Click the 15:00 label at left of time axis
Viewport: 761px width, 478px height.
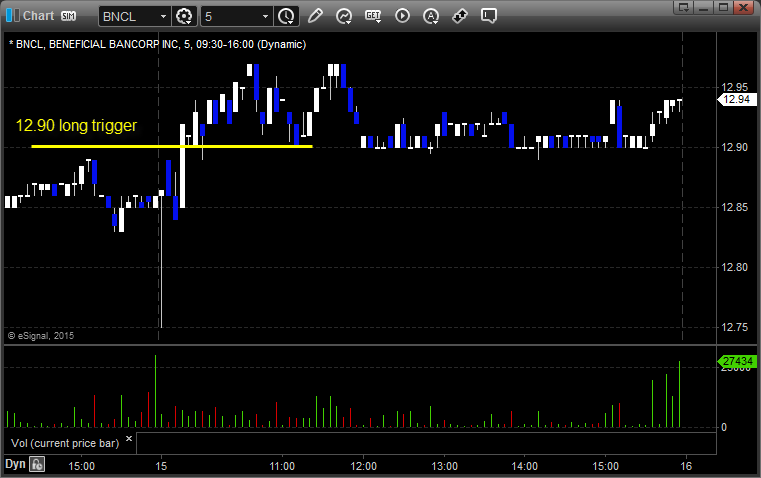pos(82,466)
